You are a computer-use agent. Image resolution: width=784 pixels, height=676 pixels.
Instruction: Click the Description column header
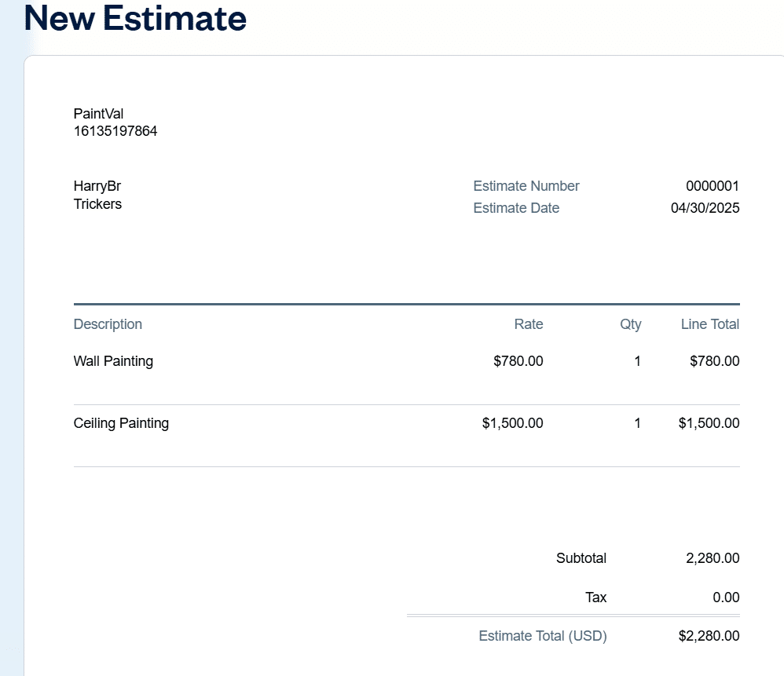point(108,323)
